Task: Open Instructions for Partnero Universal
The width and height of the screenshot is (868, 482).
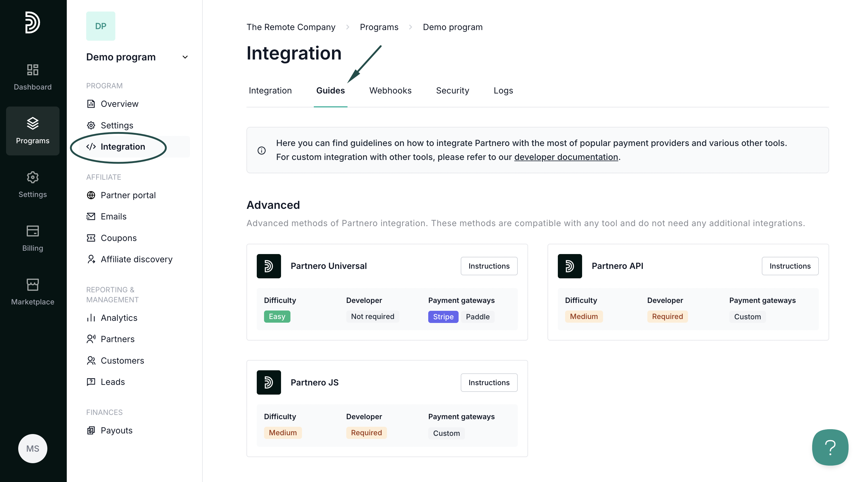Action: (x=489, y=266)
